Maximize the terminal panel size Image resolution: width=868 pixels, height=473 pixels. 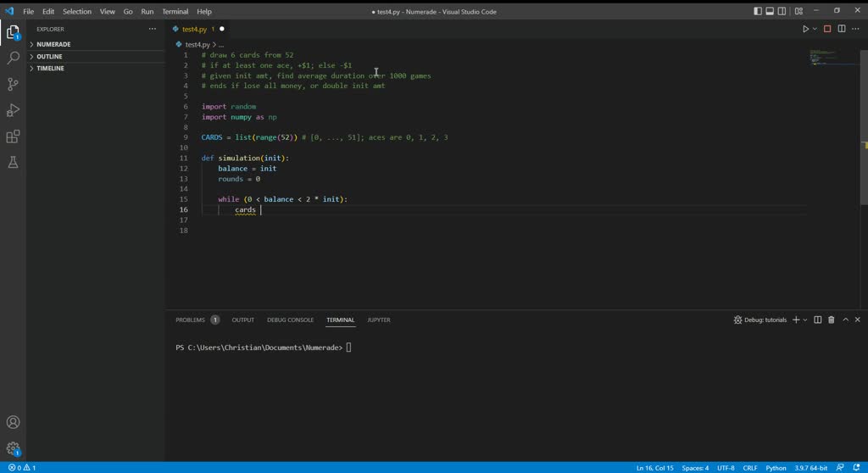pyautogui.click(x=845, y=320)
